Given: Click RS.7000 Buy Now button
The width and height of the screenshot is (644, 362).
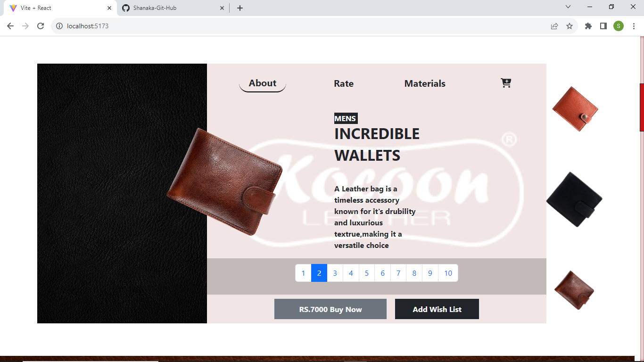Looking at the screenshot, I should coord(330,309).
